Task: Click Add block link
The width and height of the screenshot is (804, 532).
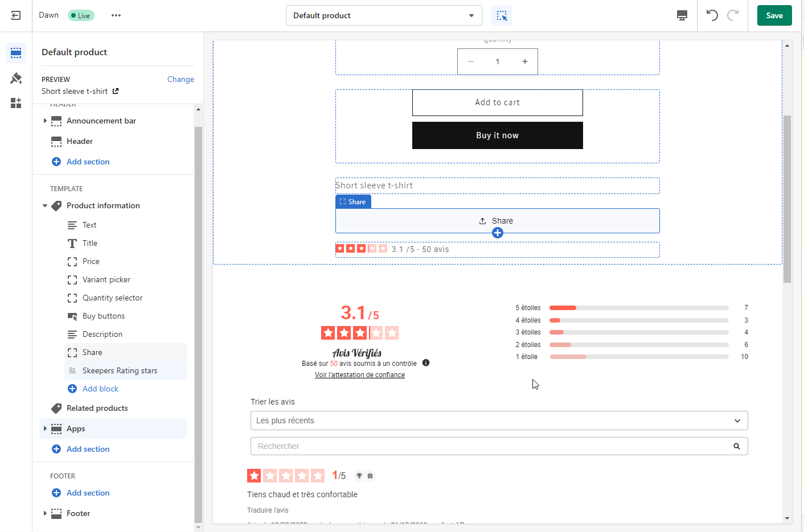Action: pos(100,389)
